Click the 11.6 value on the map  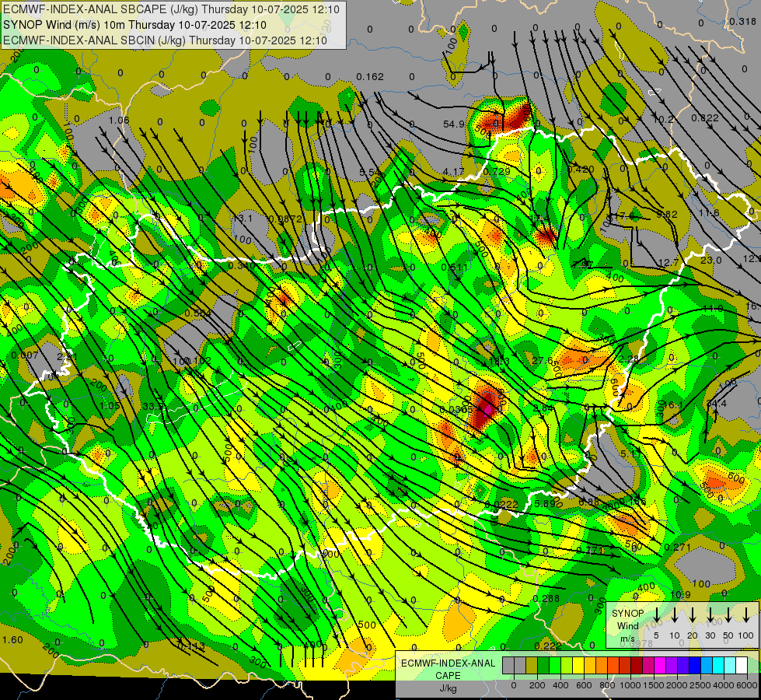(709, 213)
